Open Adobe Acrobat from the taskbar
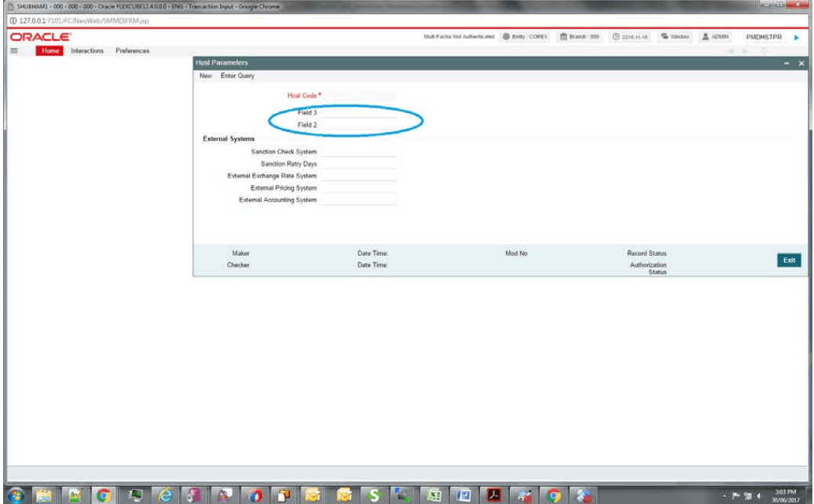Screen dimensions: 814x504 493,495
